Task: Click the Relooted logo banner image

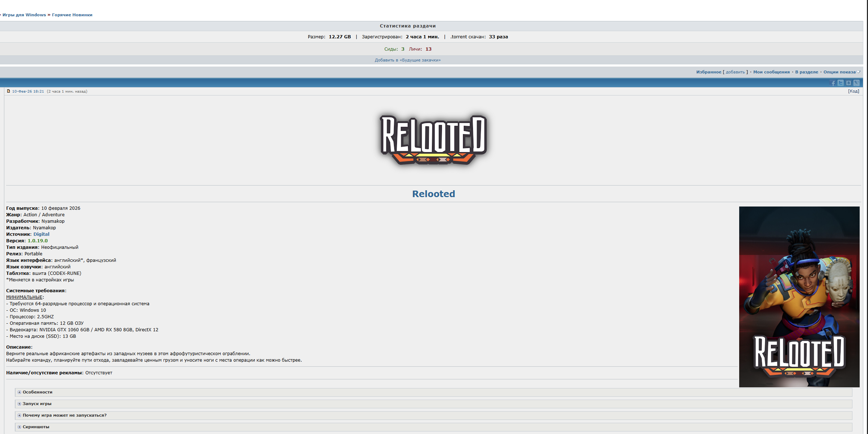Action: (433, 140)
